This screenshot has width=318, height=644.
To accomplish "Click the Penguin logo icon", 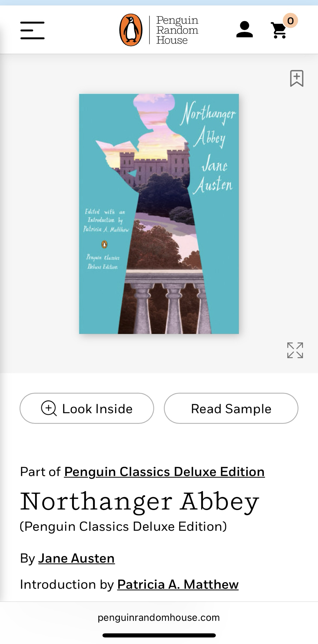I will (131, 30).
